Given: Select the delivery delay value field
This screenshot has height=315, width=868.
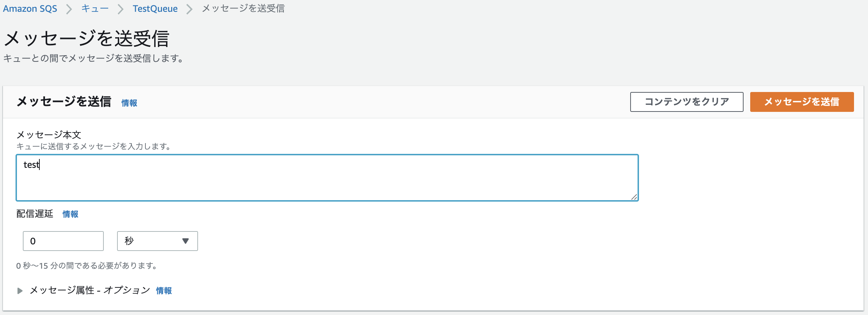Looking at the screenshot, I should tap(63, 241).
